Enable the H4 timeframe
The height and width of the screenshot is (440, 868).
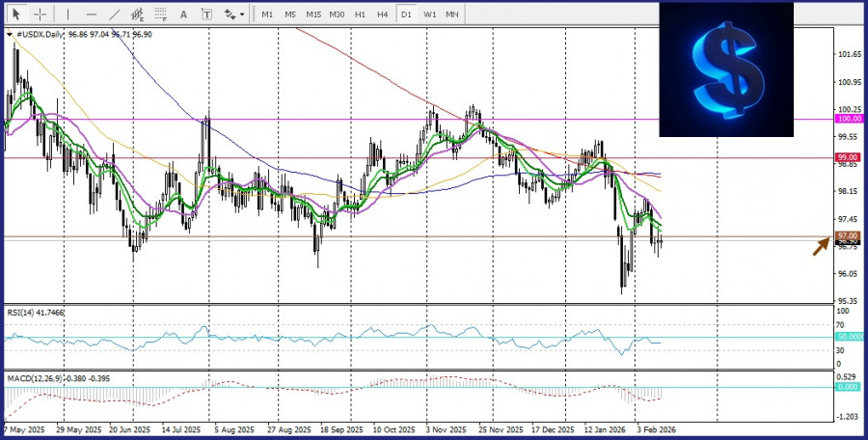point(383,14)
